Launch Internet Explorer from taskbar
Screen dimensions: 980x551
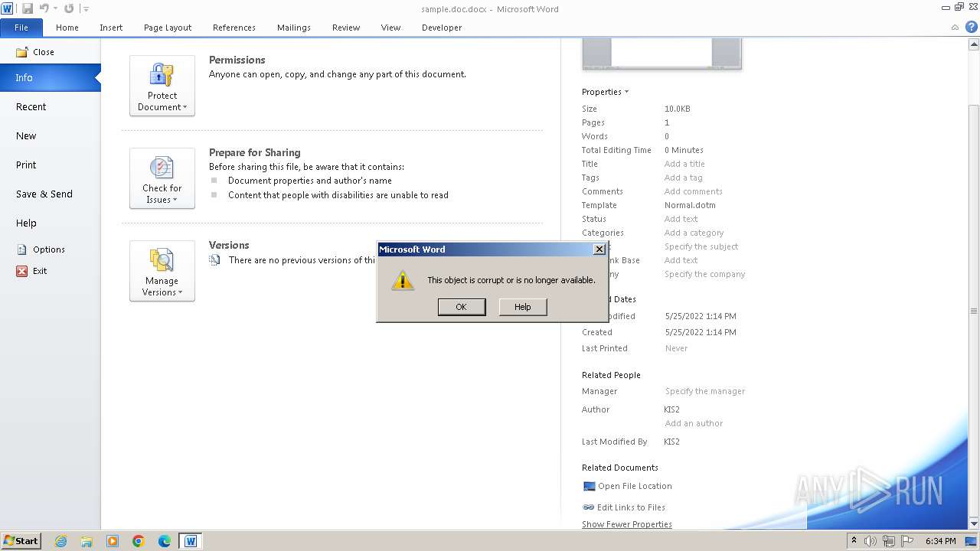(61, 541)
